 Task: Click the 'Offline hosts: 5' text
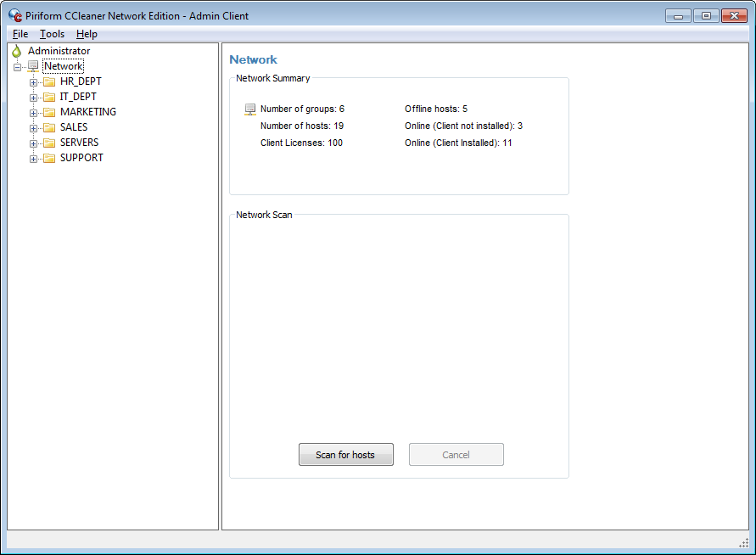436,109
